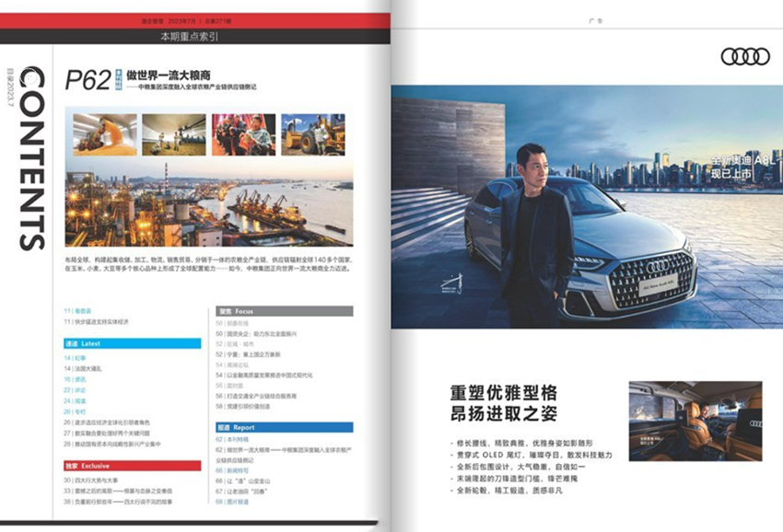Click the 本期重点索引 header bar
This screenshot has width=783, height=532.
tap(189, 37)
